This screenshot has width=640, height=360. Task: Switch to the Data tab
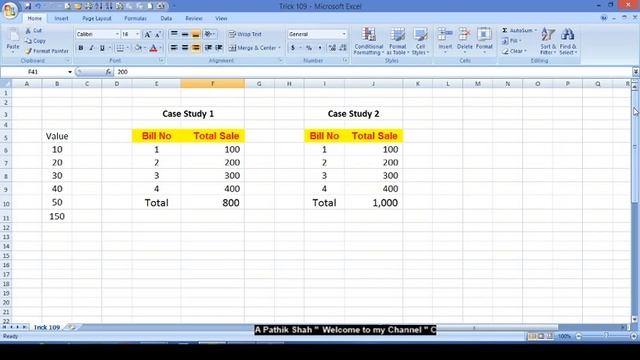pyautogui.click(x=166, y=18)
